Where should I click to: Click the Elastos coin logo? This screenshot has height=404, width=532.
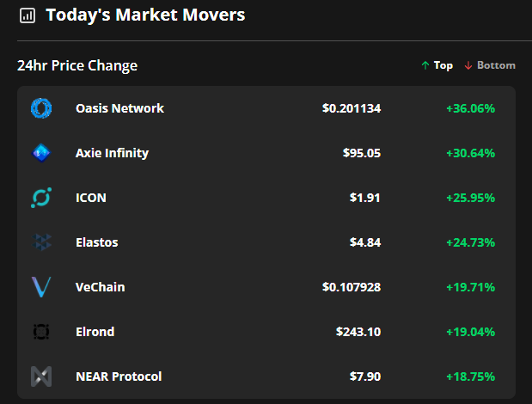(41, 242)
